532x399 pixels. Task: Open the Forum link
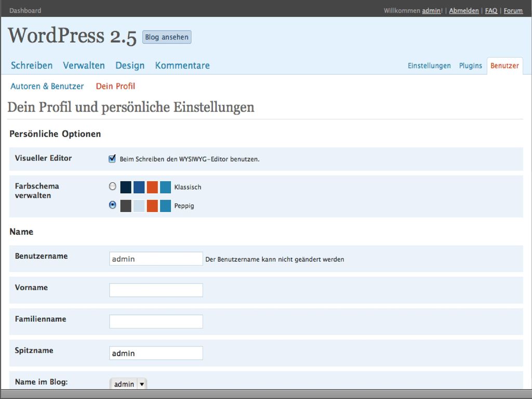point(513,10)
